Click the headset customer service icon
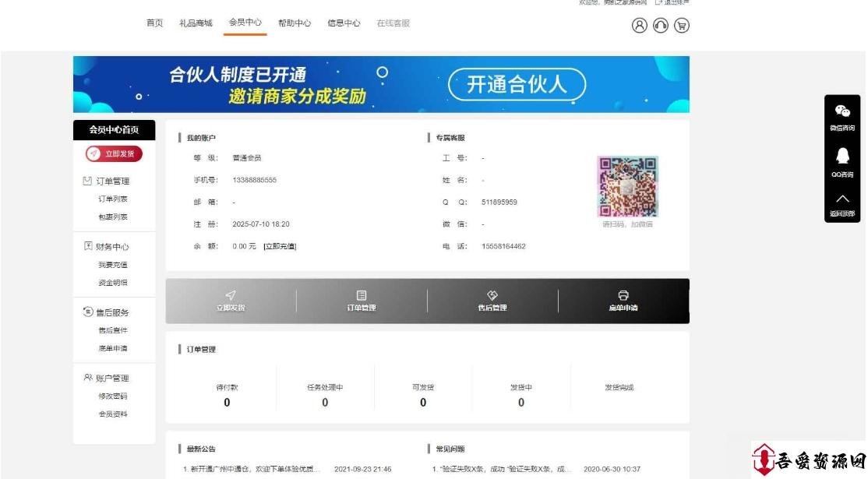The height and width of the screenshot is (479, 868). pos(661,26)
